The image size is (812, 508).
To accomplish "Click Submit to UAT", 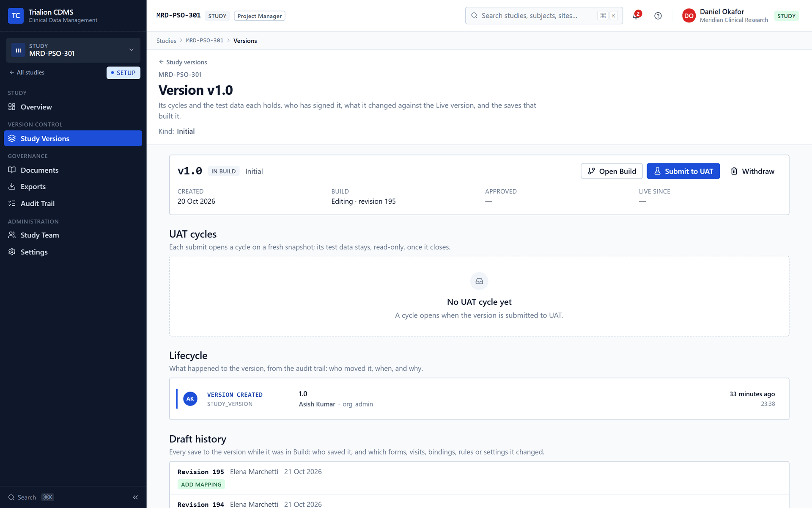I will (x=683, y=171).
